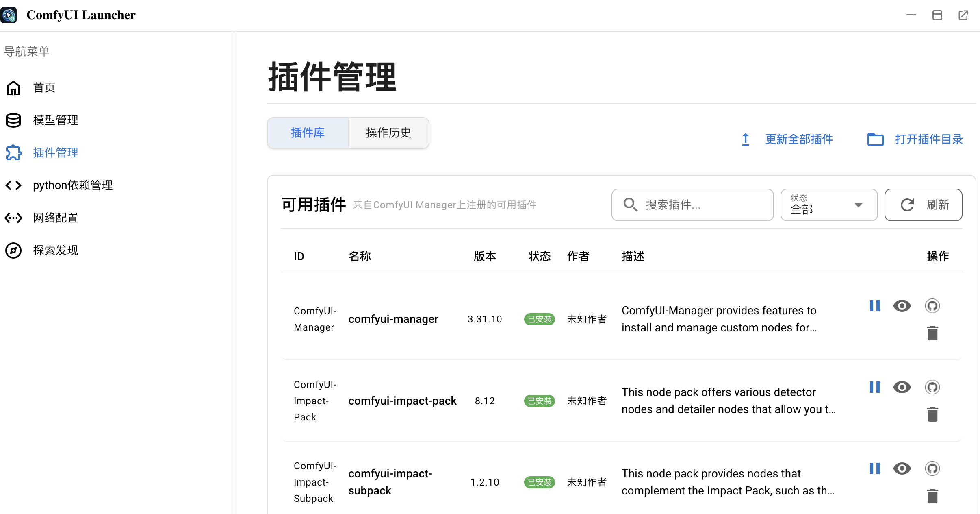Open the 网络配置 sidebar section
The height and width of the screenshot is (514, 980).
click(55, 218)
